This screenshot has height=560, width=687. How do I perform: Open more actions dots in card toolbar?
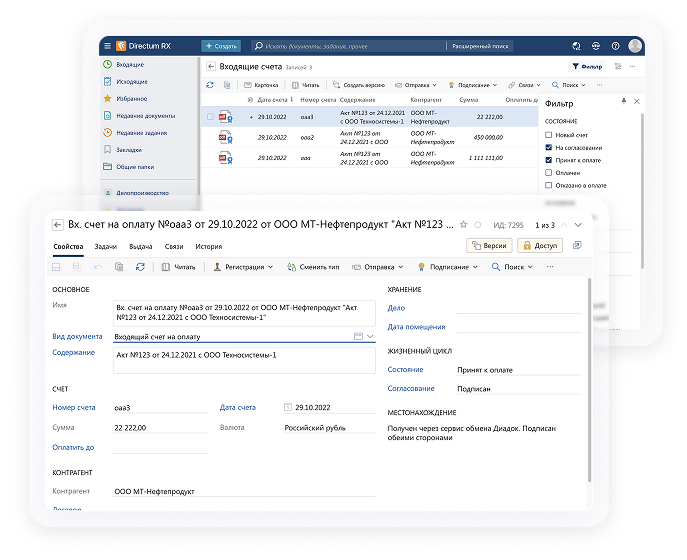click(x=550, y=267)
